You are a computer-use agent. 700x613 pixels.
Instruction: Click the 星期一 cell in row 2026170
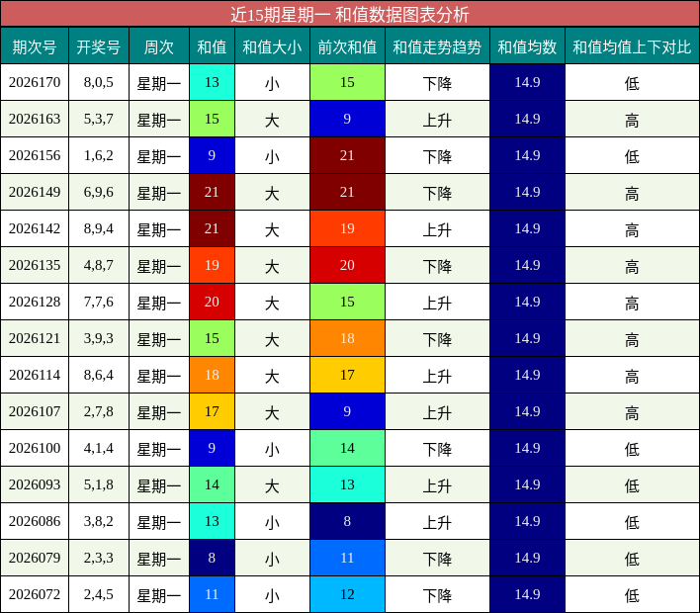[159, 83]
